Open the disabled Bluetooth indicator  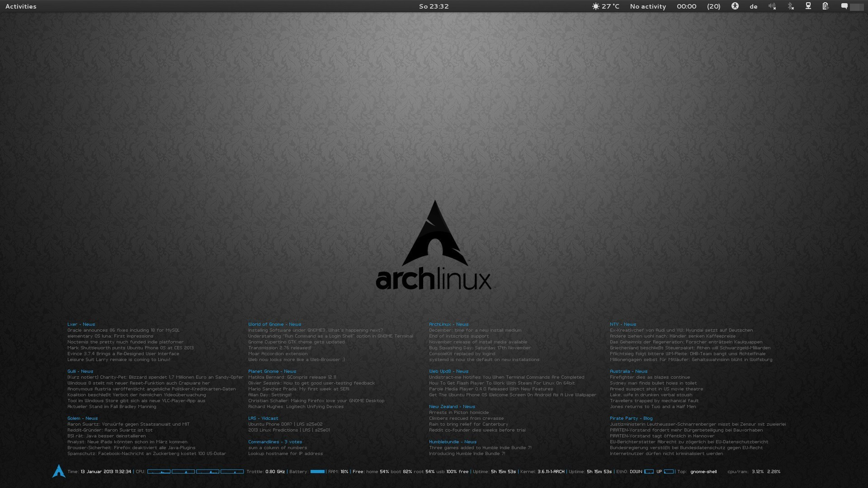pos(790,6)
